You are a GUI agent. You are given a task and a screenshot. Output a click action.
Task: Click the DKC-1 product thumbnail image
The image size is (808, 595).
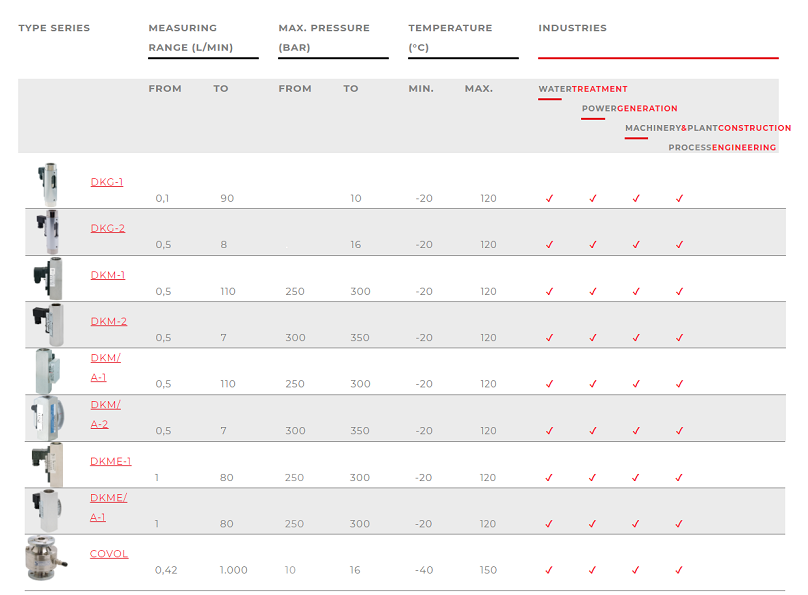point(47,185)
